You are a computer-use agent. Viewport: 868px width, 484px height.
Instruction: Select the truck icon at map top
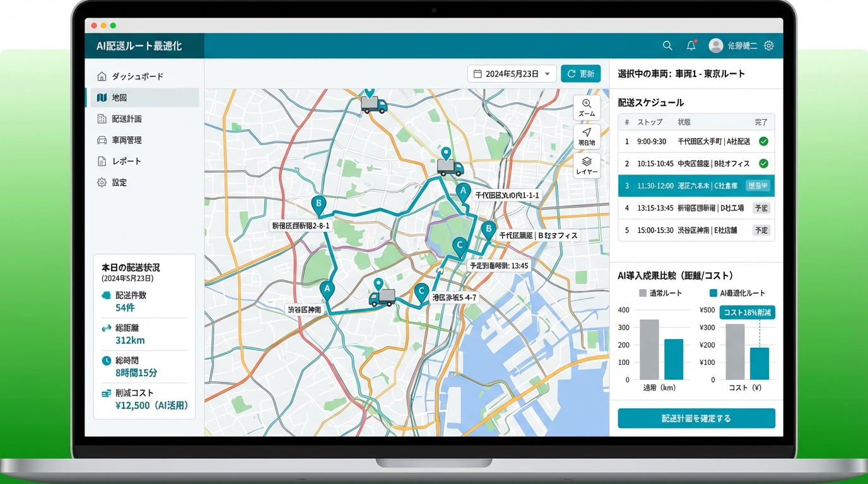(x=374, y=104)
